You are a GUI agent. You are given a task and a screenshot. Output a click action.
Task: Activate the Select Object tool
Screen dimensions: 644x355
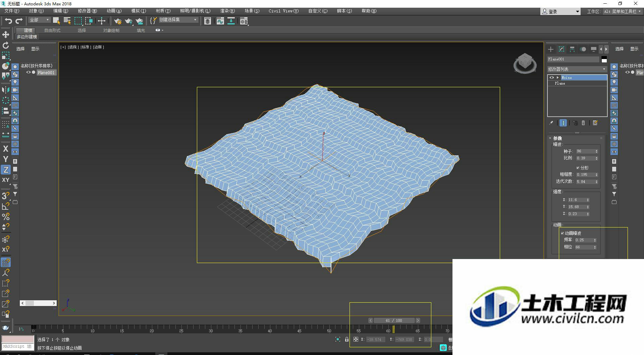[56, 21]
